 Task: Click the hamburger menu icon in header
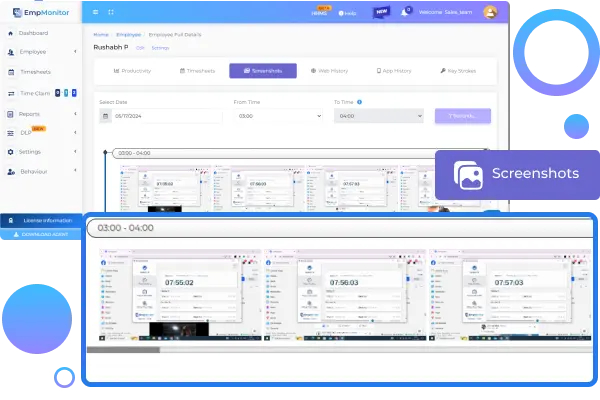pyautogui.click(x=96, y=13)
